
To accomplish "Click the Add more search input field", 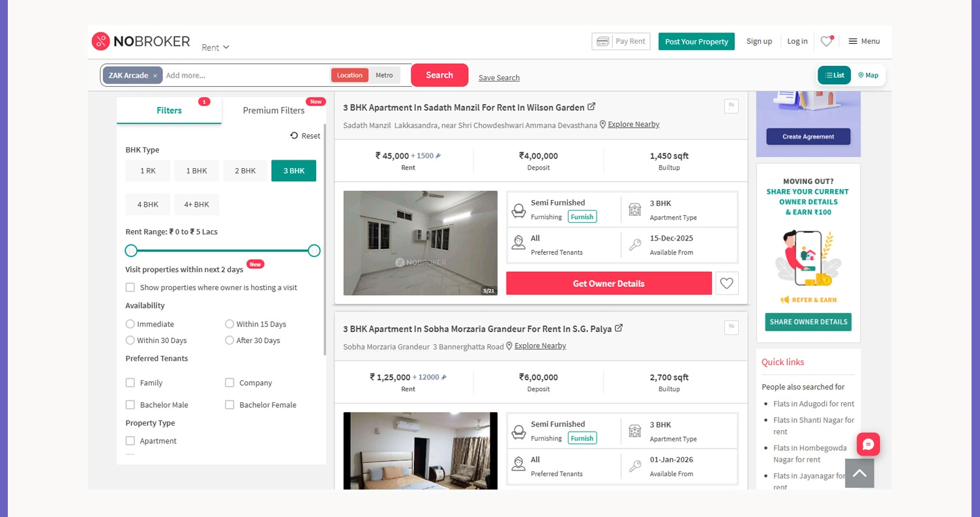I will point(215,75).
